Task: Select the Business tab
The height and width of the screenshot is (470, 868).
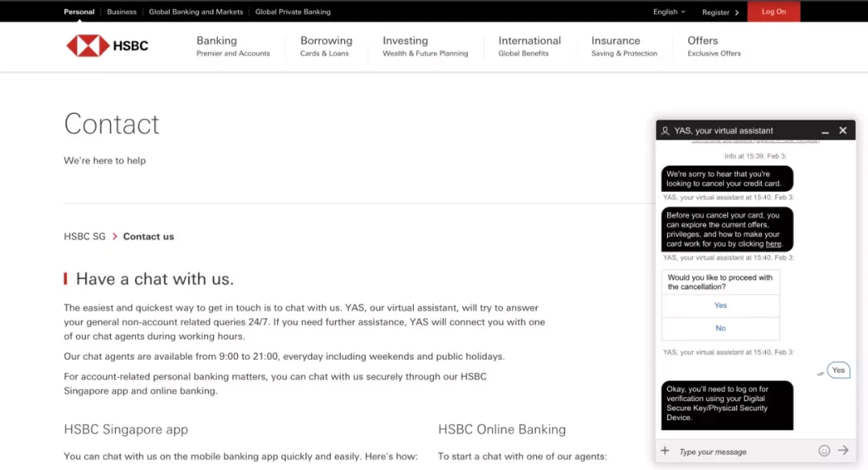Action: [x=122, y=11]
